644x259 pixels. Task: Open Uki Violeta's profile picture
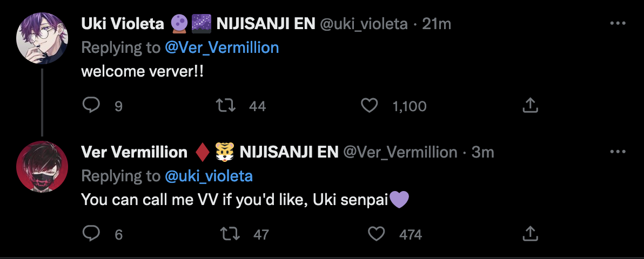tap(42, 37)
